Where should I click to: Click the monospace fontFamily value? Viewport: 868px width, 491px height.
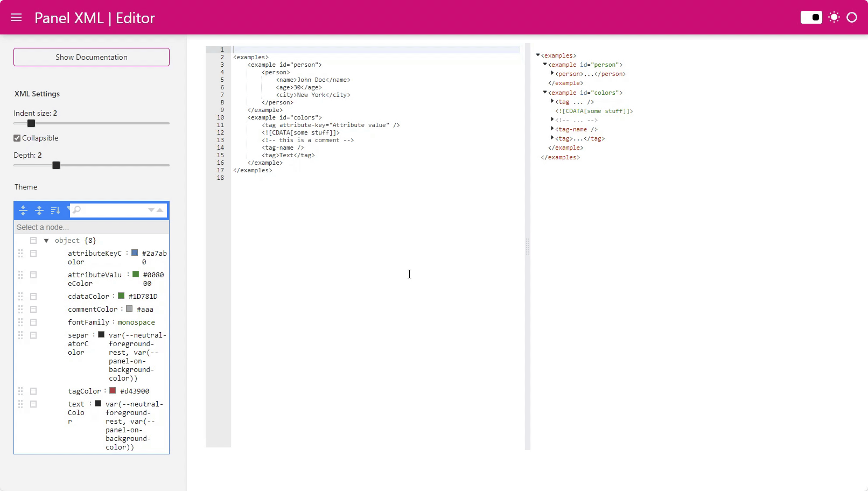pos(136,322)
